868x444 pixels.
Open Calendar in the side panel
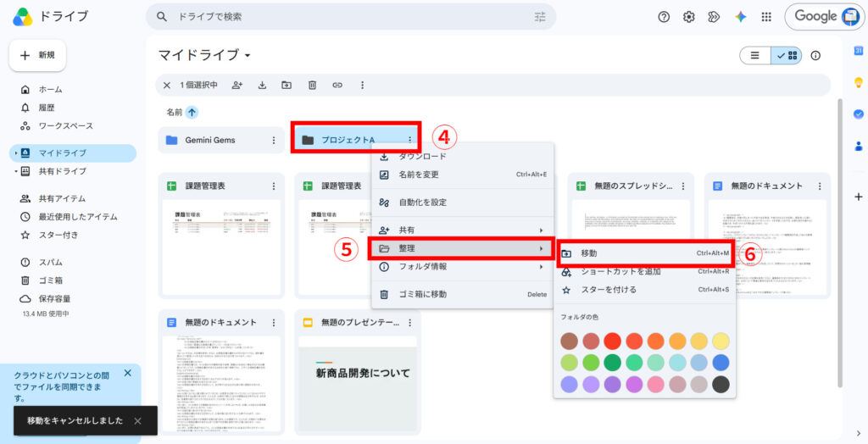(x=859, y=50)
